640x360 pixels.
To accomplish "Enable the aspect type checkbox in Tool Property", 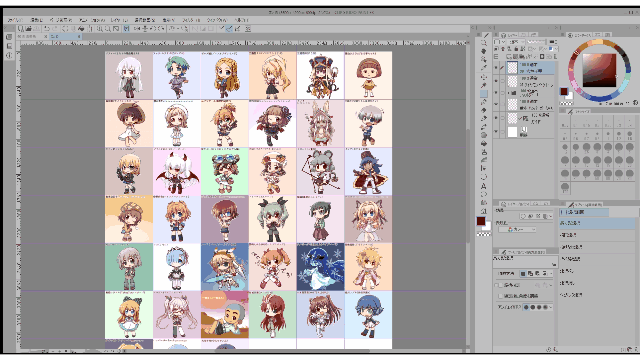I will click(x=500, y=285).
